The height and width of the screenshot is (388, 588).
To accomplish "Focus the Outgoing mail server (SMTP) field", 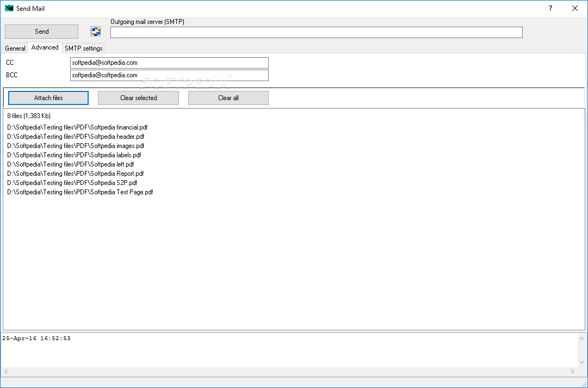I will click(317, 32).
